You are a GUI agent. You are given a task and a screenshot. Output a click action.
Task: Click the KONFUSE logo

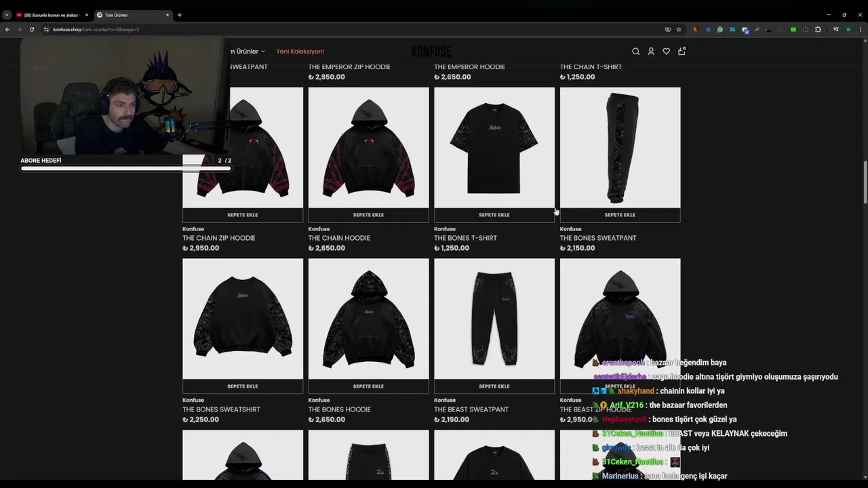pos(431,52)
